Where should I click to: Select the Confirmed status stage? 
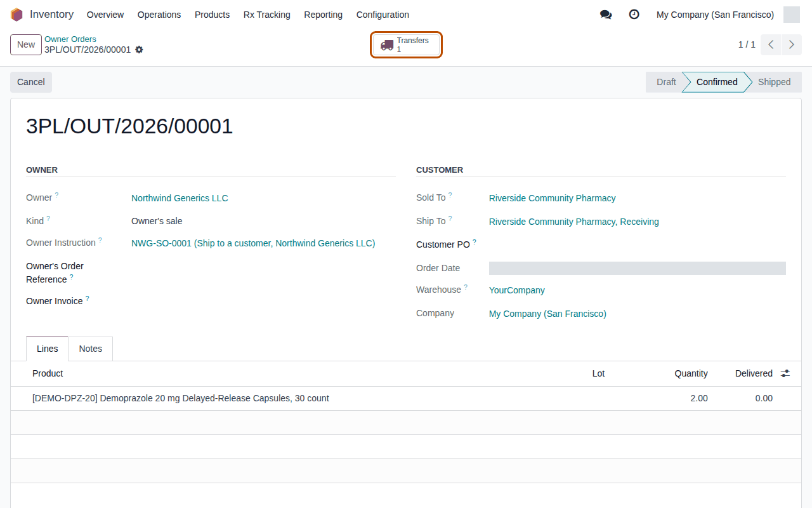(x=717, y=82)
